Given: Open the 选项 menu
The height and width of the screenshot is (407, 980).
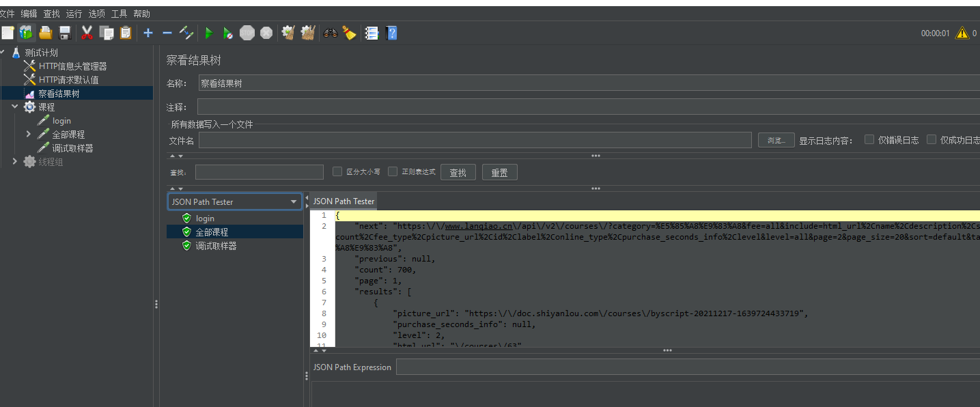Looking at the screenshot, I should [x=96, y=14].
